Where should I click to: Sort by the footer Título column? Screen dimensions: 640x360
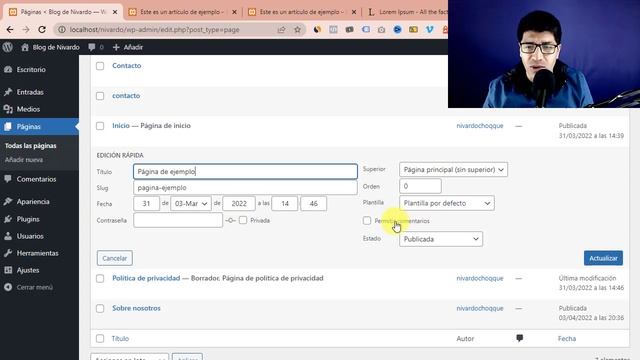[120, 338]
